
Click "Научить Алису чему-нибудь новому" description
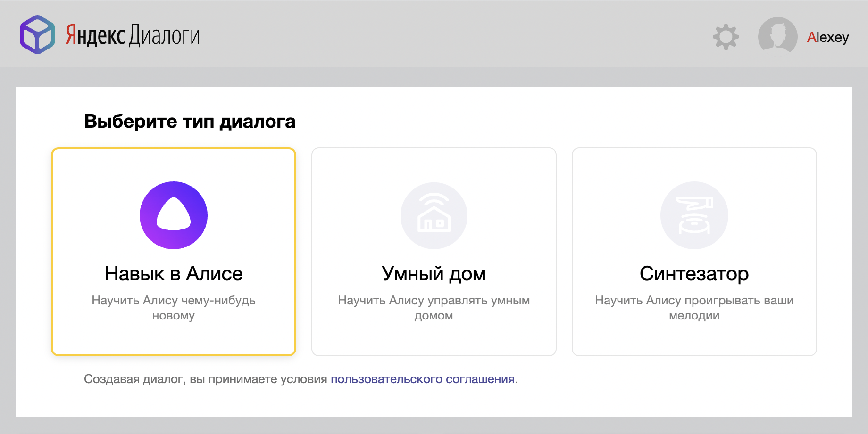coord(174,308)
